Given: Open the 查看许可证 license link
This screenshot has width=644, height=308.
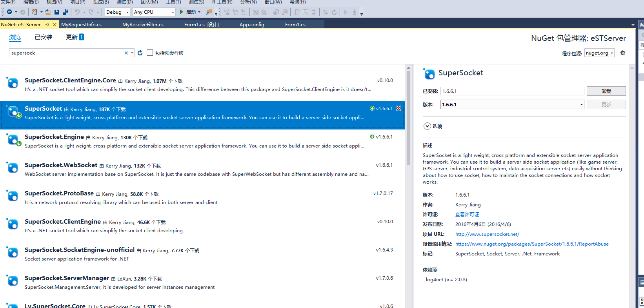Looking at the screenshot, I should pos(467,215).
